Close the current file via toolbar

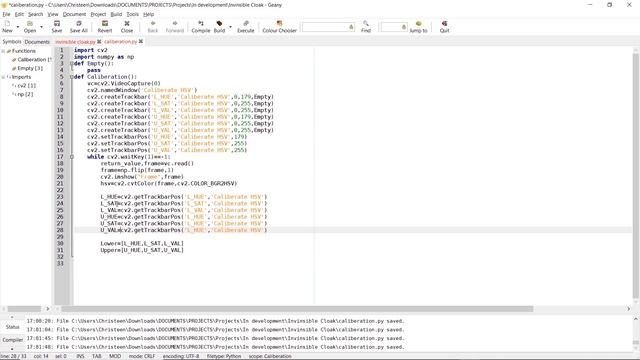coord(127,27)
